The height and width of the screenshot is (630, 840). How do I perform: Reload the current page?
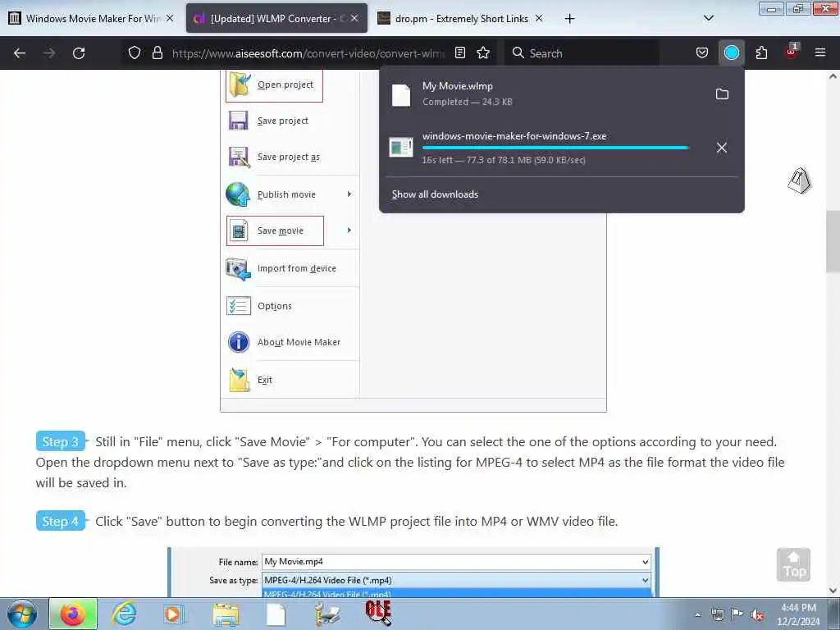coord(79,53)
